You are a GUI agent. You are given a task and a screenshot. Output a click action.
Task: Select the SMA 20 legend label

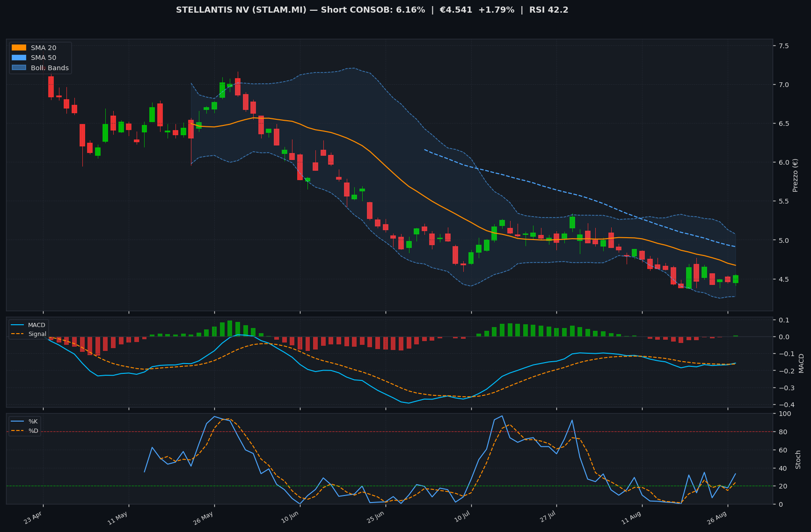click(x=44, y=48)
